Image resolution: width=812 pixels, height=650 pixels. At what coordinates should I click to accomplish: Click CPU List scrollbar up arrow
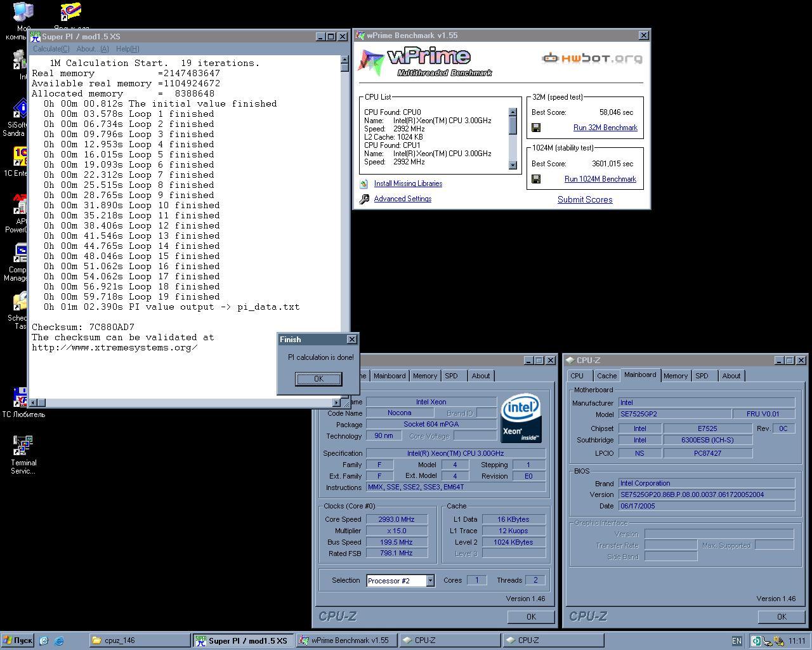[513, 112]
